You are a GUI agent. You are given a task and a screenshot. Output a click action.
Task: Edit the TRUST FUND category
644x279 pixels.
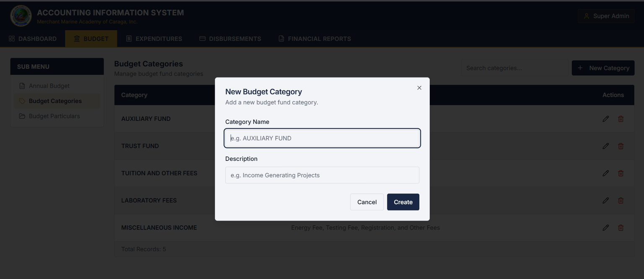pyautogui.click(x=605, y=146)
